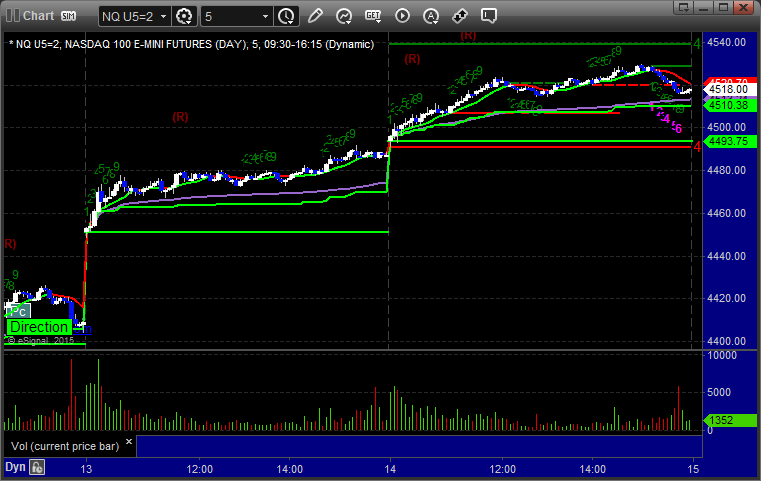Click the eSignal 2015 copyright text
Image resolution: width=761 pixels, height=481 pixels.
(41, 340)
